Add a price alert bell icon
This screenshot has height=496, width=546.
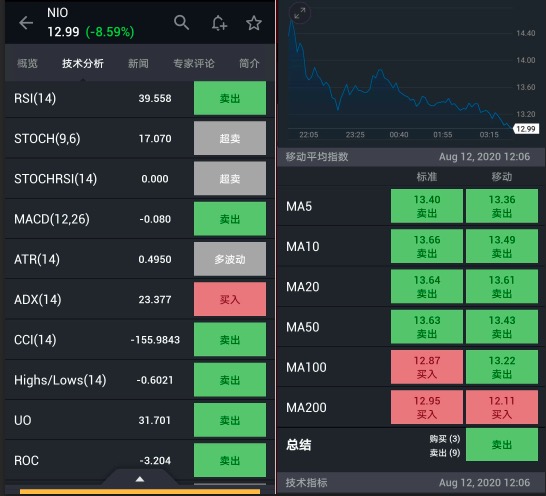[x=219, y=23]
